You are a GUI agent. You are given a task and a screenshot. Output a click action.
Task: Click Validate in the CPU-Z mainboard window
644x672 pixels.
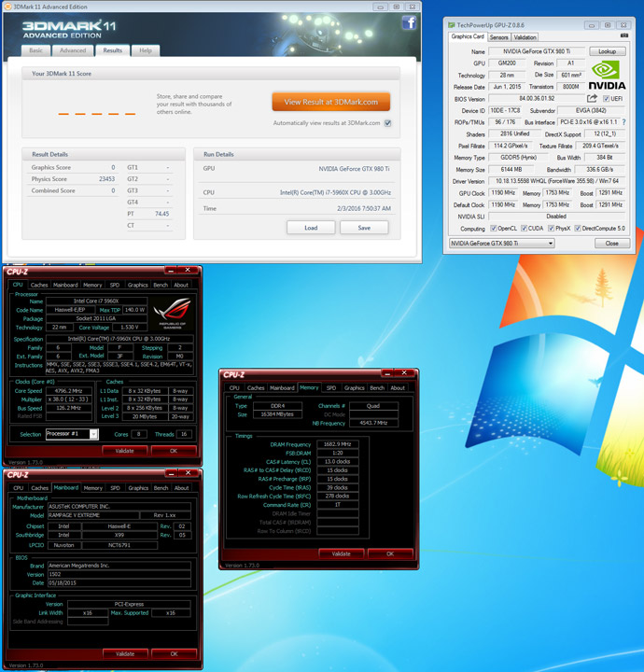click(x=125, y=654)
